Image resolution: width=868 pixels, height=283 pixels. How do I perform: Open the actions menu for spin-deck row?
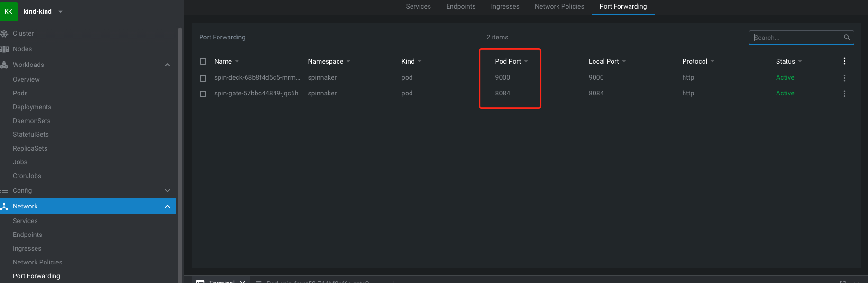click(x=844, y=78)
